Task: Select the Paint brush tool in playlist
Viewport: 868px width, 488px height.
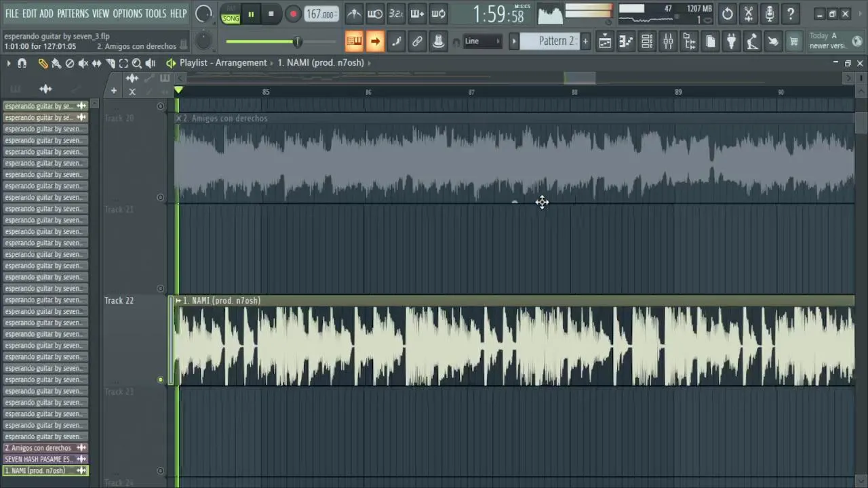Action: (56, 63)
